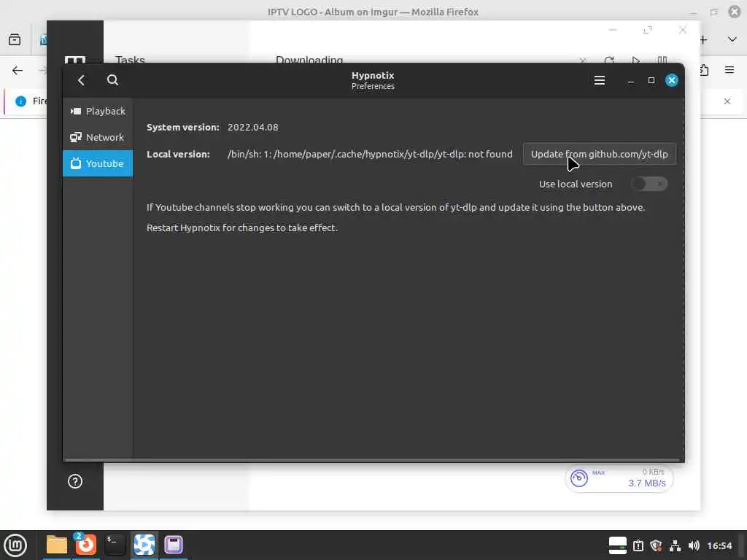Image resolution: width=747 pixels, height=560 pixels.
Task: Click the Firefox info notification icon
Action: point(20,101)
